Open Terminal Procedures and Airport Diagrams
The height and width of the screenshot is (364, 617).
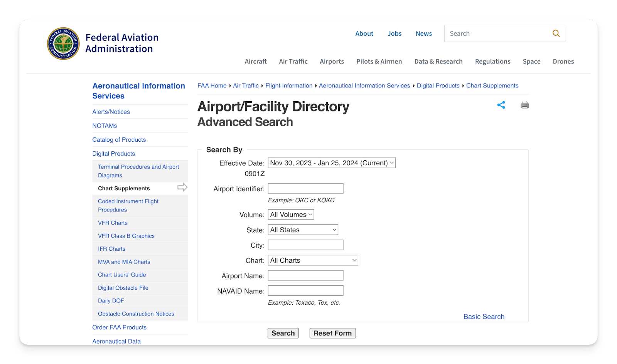(138, 171)
